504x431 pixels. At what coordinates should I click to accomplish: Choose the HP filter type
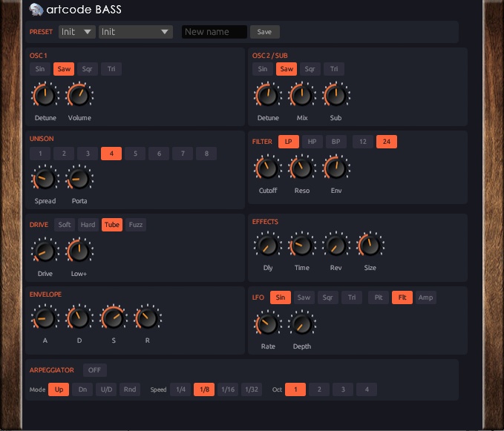pos(312,142)
